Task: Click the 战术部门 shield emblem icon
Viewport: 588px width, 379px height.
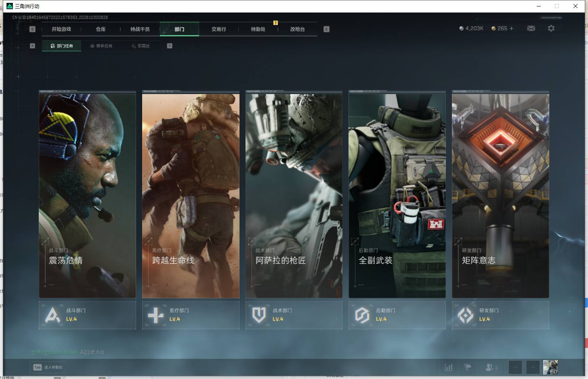Action: 259,315
